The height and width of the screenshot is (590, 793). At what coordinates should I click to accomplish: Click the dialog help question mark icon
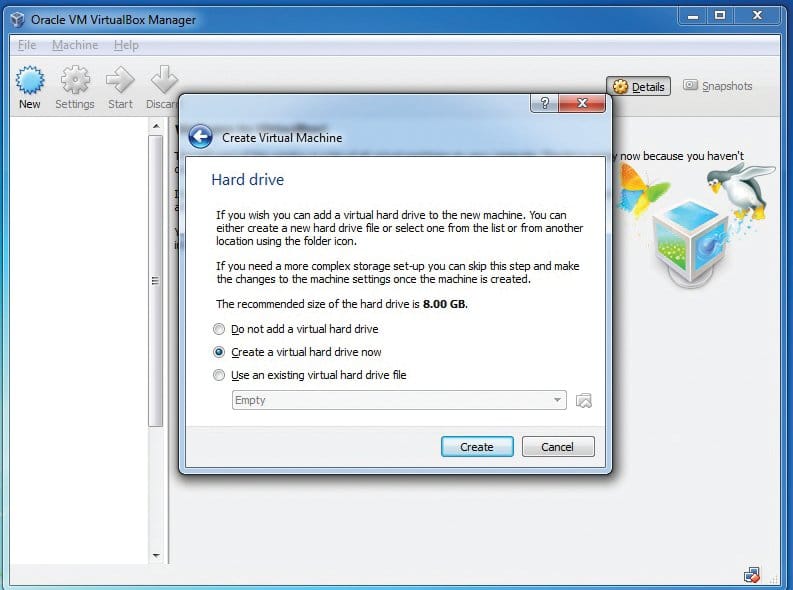coord(544,103)
